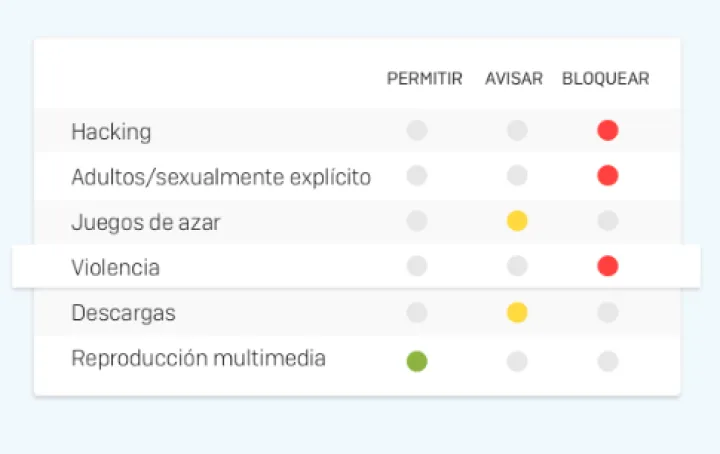Block the Descargas category
Image resolution: width=720 pixels, height=454 pixels.
pos(607,313)
